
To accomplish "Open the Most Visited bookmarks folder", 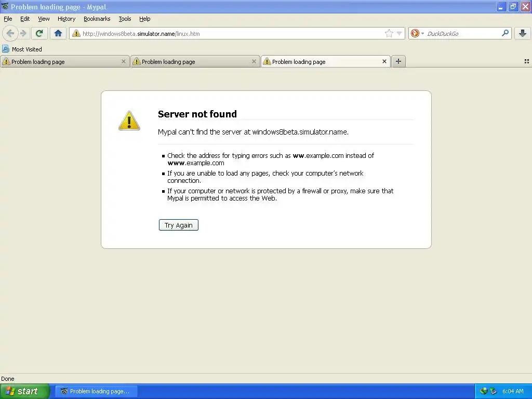I will pos(22,49).
